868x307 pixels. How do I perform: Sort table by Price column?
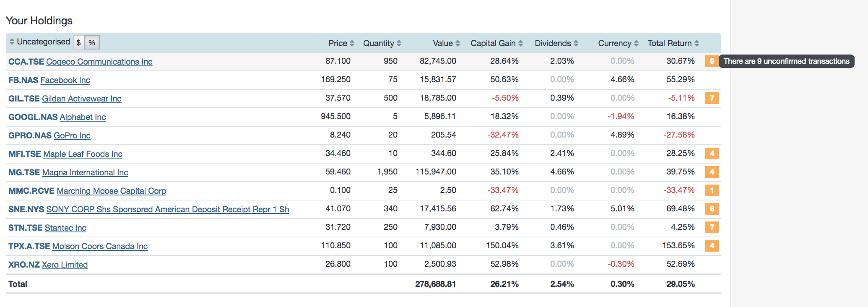pos(341,43)
